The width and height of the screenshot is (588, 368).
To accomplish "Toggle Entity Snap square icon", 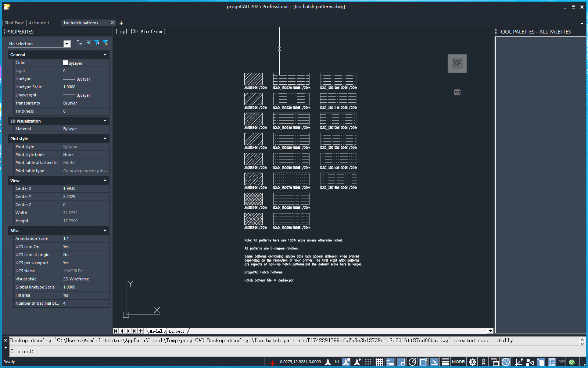I will [423, 362].
